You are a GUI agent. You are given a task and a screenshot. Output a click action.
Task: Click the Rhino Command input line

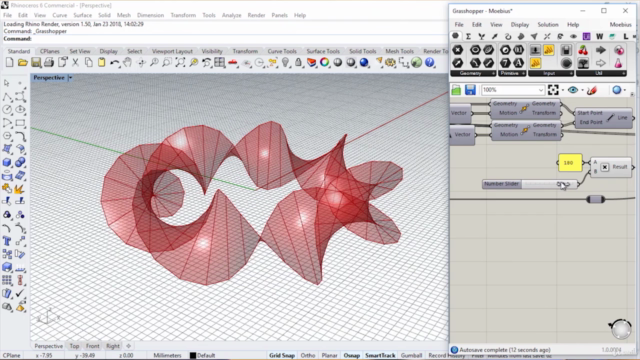coord(224,39)
